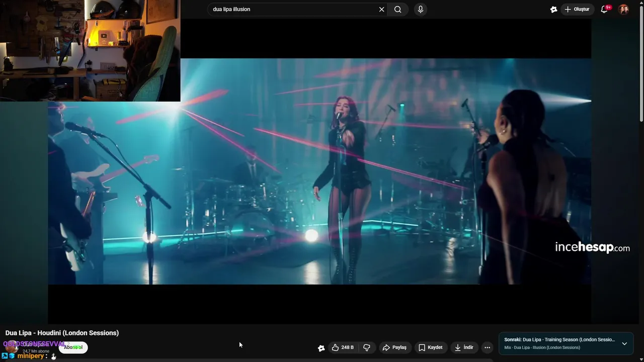Click the channel avatar under the title

12,347
